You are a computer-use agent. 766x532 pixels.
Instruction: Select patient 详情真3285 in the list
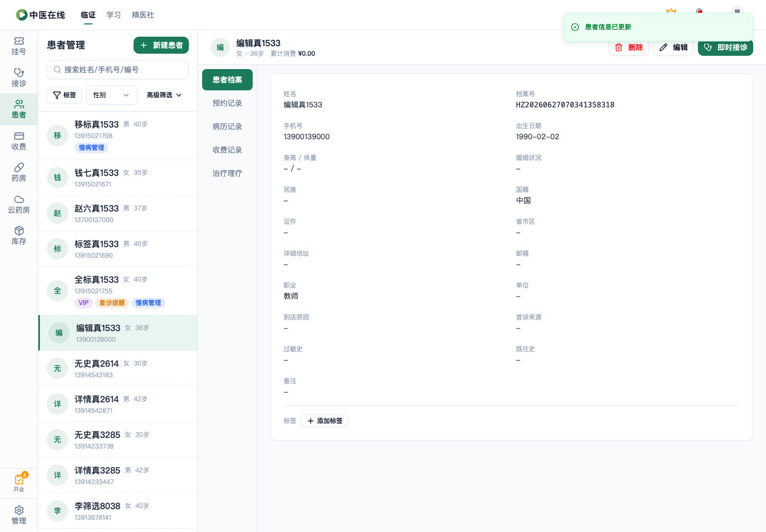click(x=118, y=475)
